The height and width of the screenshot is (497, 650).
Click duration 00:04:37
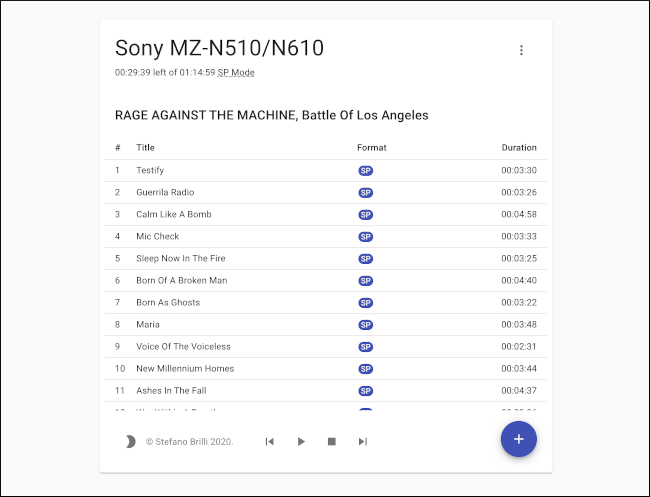[519, 390]
